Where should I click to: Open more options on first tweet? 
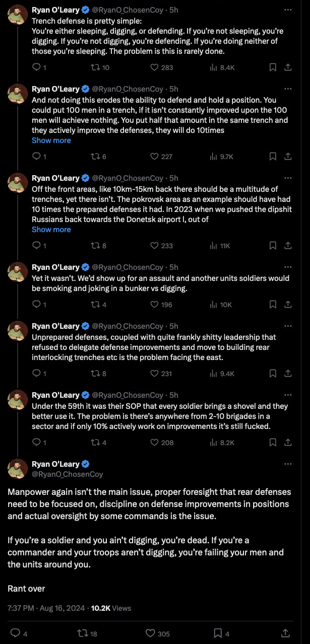click(287, 10)
